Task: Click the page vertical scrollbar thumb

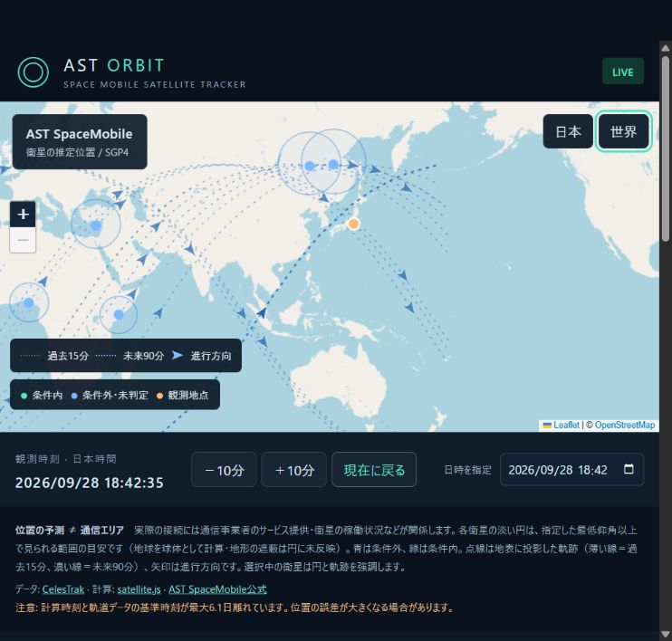Action: (x=665, y=148)
